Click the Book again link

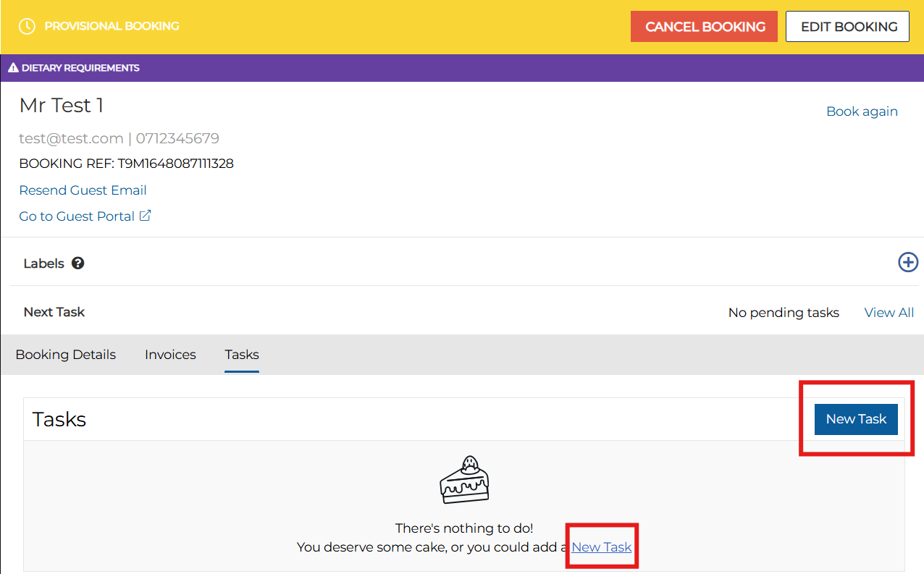click(x=862, y=111)
